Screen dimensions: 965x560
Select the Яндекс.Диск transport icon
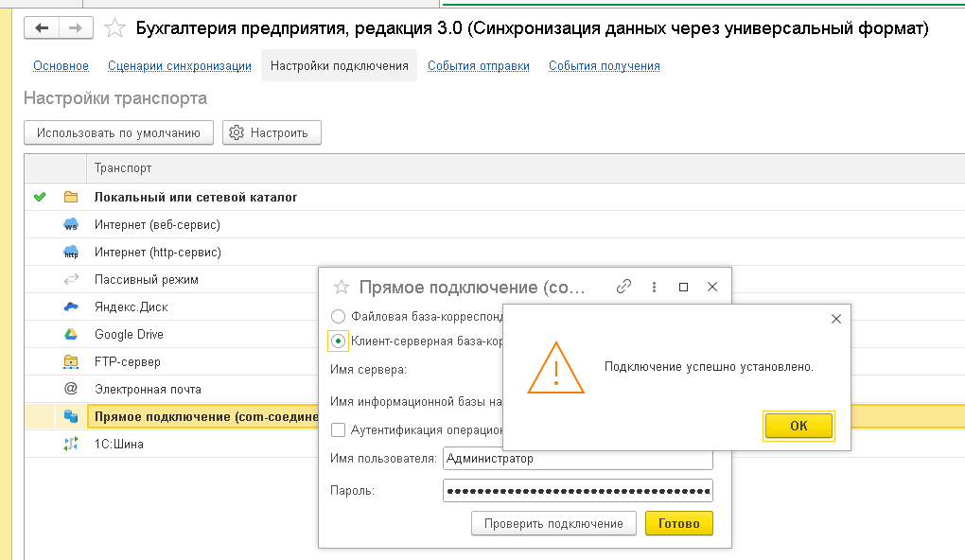71,306
